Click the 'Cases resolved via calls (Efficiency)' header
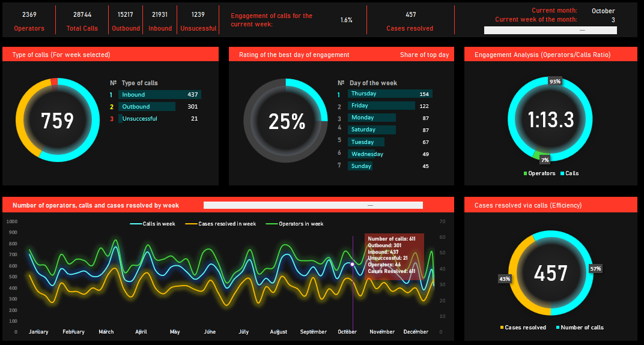The height and width of the screenshot is (345, 644). pos(528,205)
